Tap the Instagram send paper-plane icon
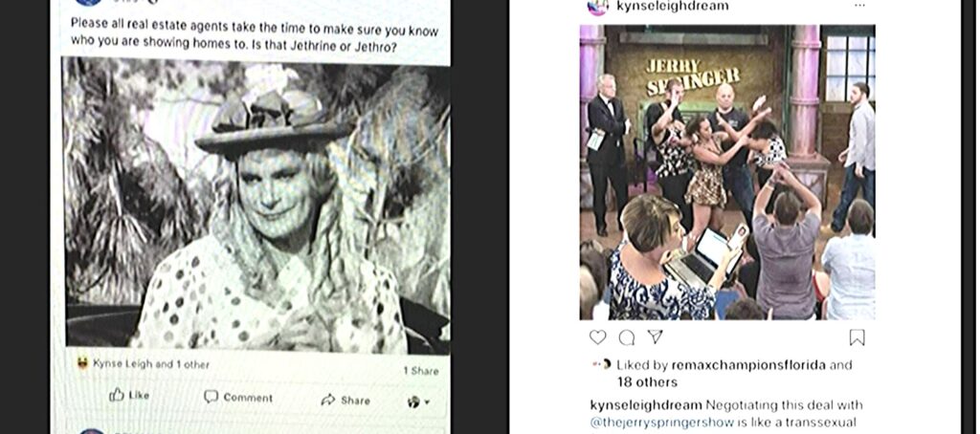Viewport: 980px width, 434px height. click(655, 337)
